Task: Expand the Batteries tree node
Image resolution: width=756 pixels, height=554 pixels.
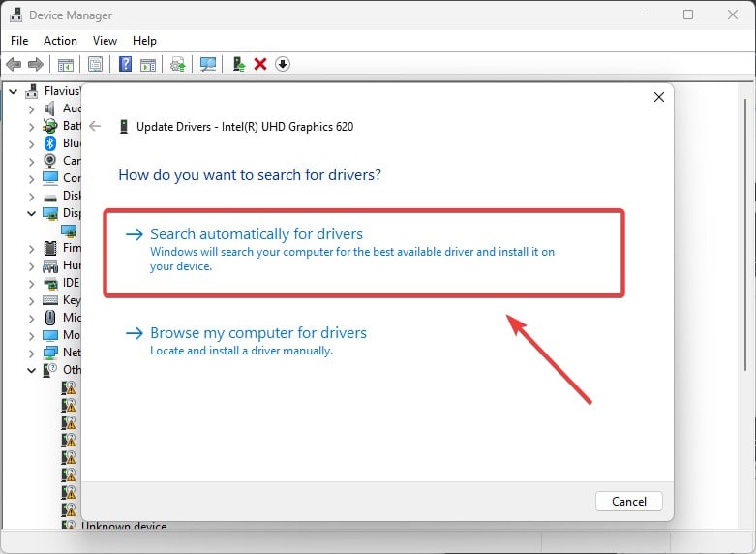Action: (31, 127)
